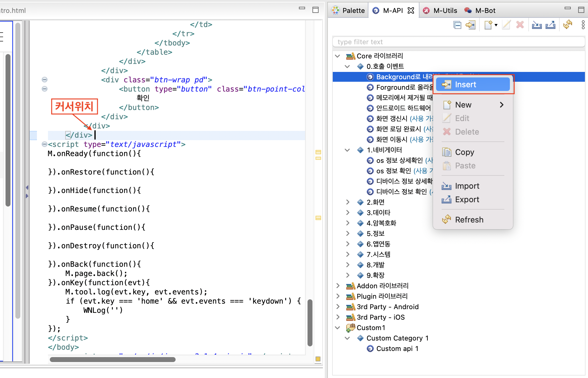Click the Edit pencil toolbar icon
Screen dimensions: 588x378
pyautogui.click(x=506, y=25)
